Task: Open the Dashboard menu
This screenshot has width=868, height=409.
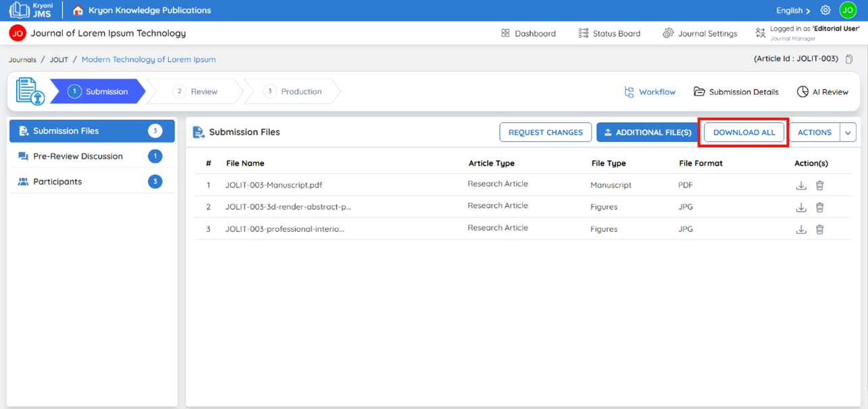Action: point(528,33)
